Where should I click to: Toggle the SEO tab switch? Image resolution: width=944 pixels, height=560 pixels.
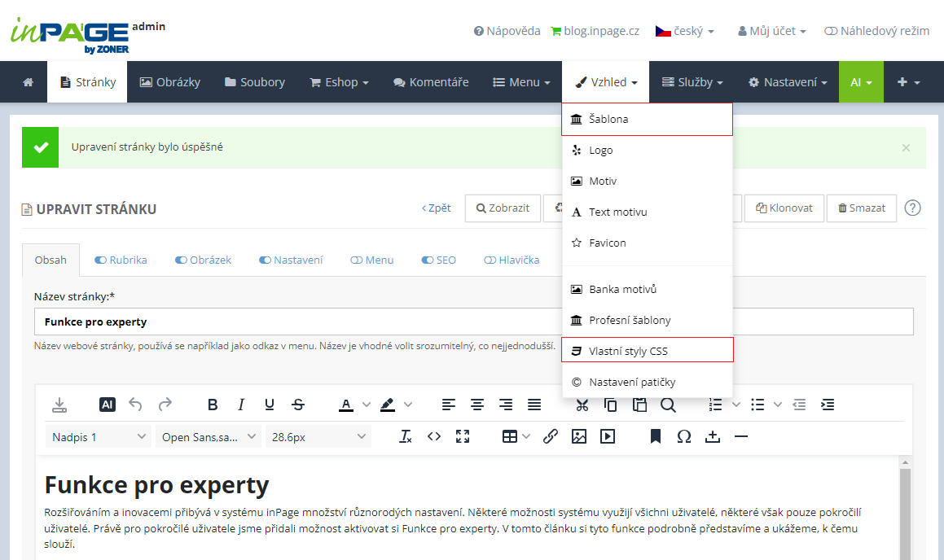[x=428, y=260]
